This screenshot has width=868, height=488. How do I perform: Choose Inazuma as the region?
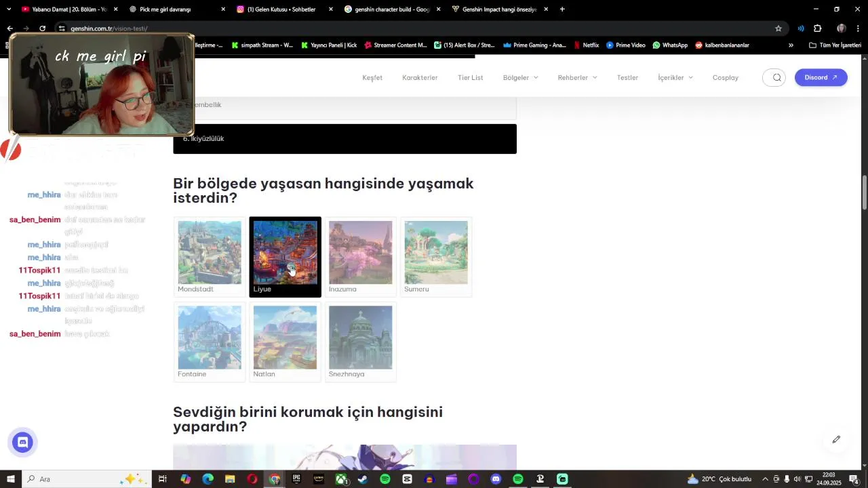click(360, 257)
